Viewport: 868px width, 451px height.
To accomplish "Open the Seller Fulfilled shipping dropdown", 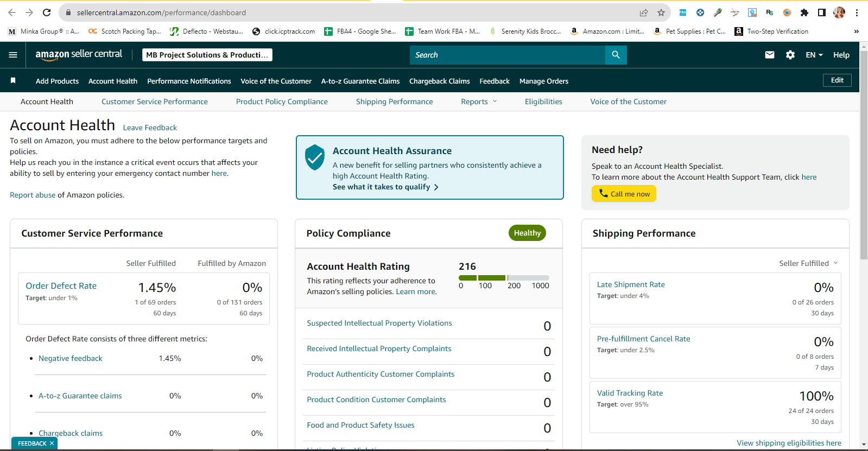I will click(x=808, y=263).
